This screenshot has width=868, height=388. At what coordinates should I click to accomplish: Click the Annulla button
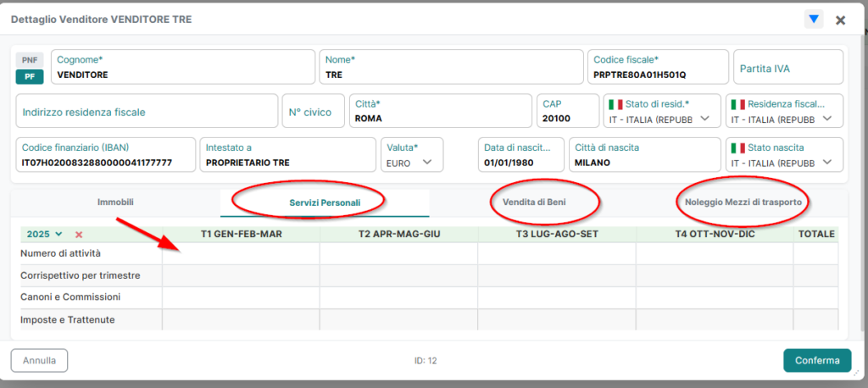39,360
